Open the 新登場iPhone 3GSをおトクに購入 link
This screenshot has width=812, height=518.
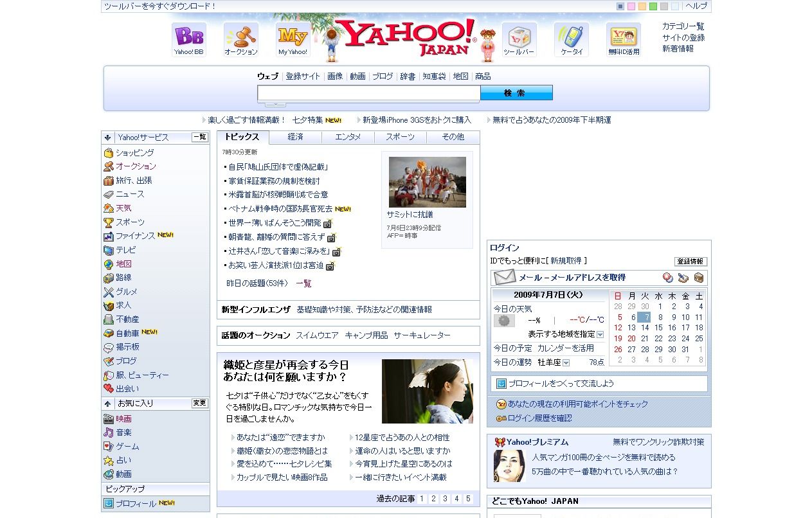(417, 120)
